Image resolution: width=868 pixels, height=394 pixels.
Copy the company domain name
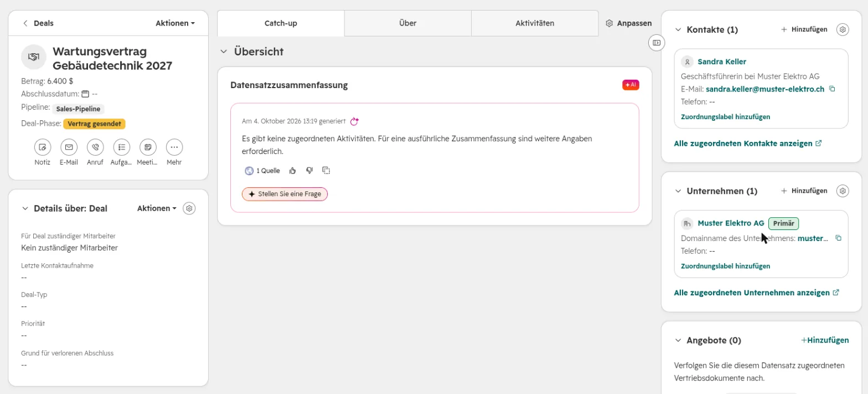pyautogui.click(x=838, y=238)
